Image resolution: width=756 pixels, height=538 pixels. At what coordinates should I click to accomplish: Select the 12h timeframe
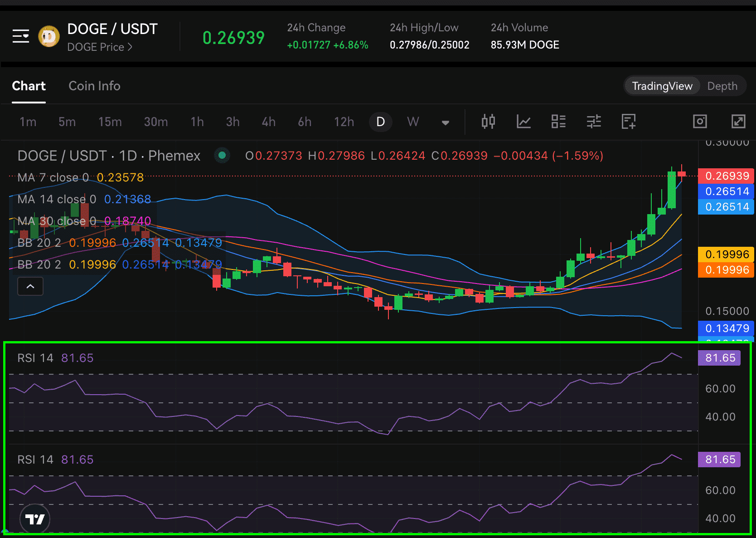pyautogui.click(x=344, y=122)
